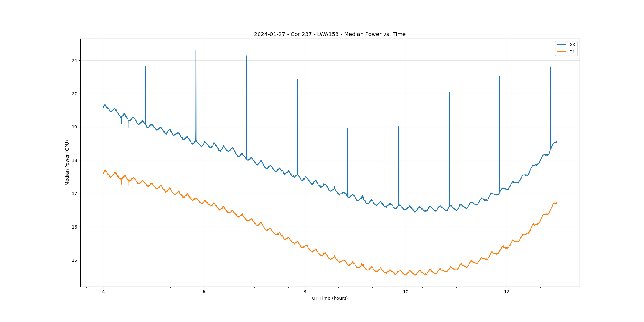Viewport: 644px width, 322px height.
Task: Click the tallest XX spike peak above 21
Action: pos(196,50)
